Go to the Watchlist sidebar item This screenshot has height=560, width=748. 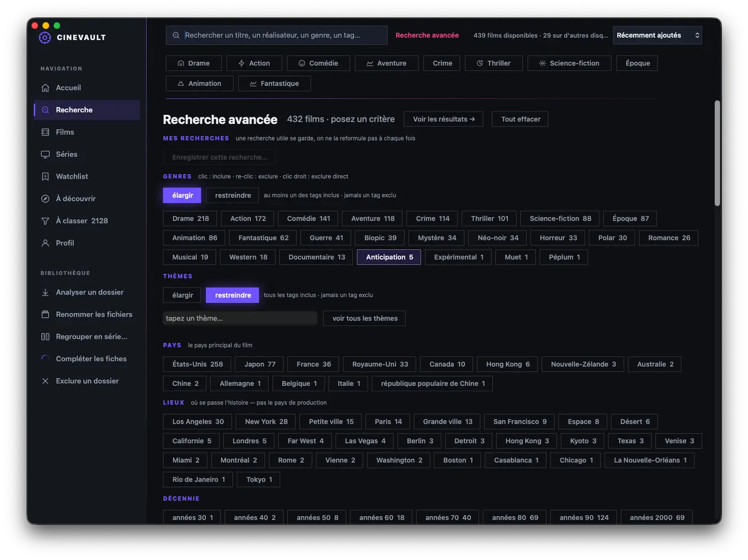[x=87, y=176]
